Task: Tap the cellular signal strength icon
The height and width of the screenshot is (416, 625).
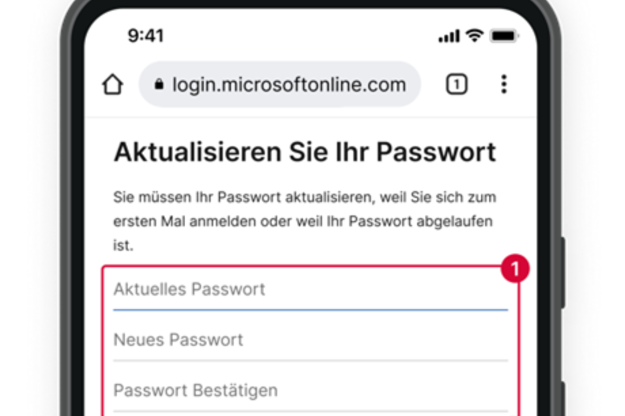Action: [449, 36]
